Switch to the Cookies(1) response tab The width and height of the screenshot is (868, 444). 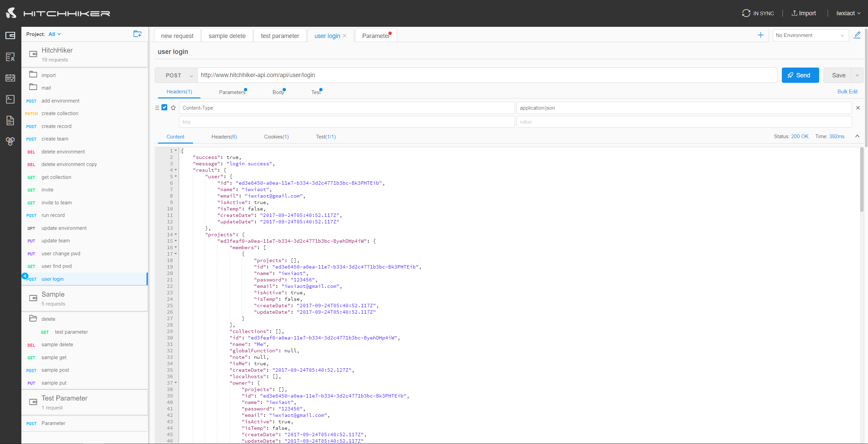(x=276, y=137)
